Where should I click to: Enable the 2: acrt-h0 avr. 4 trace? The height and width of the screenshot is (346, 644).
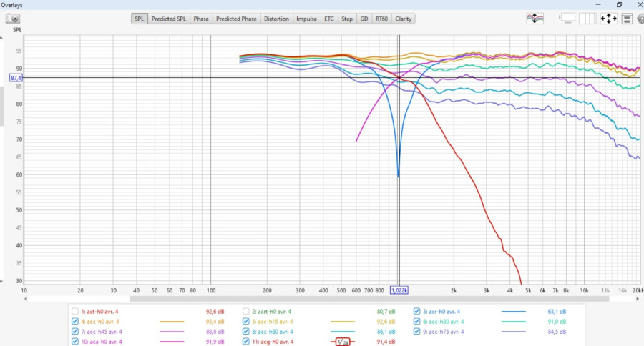(245, 312)
